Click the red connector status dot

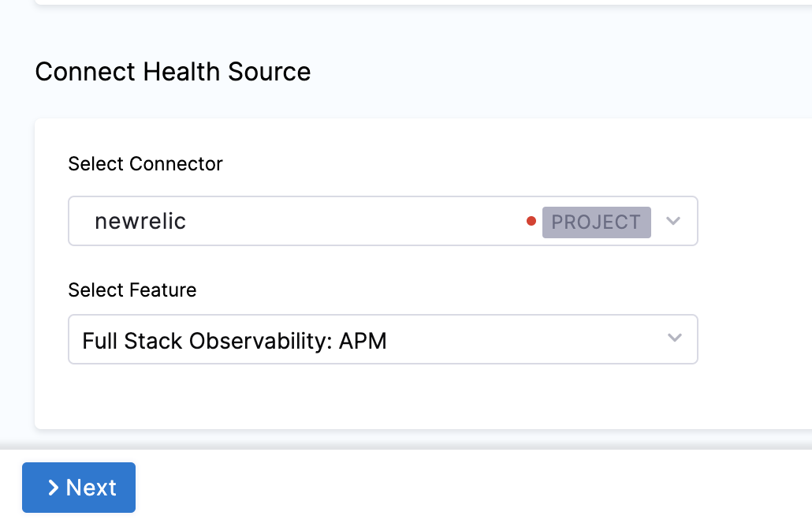click(x=531, y=221)
